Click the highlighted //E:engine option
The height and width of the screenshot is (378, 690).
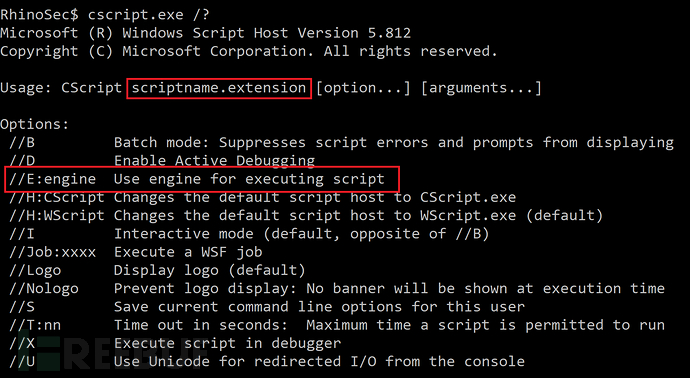[52, 179]
